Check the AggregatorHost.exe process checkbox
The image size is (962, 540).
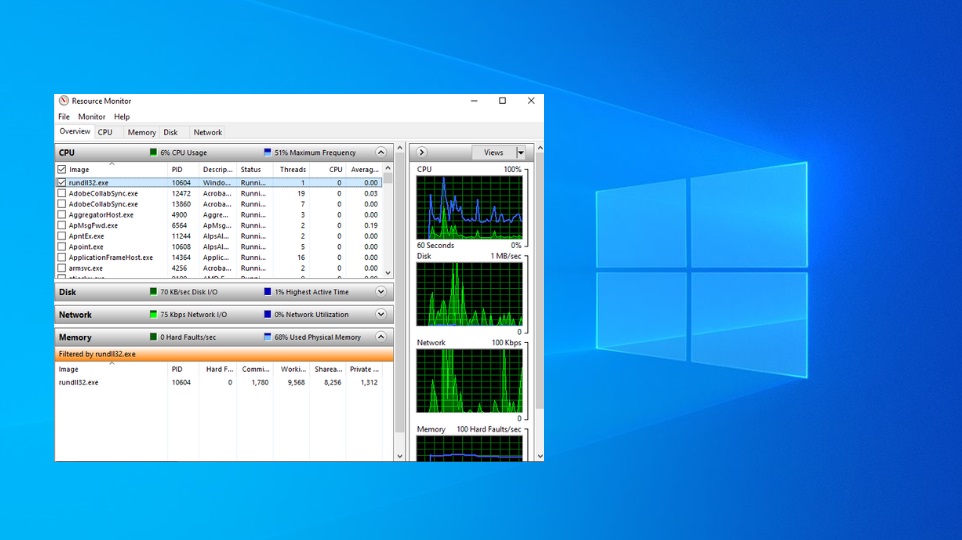[62, 215]
